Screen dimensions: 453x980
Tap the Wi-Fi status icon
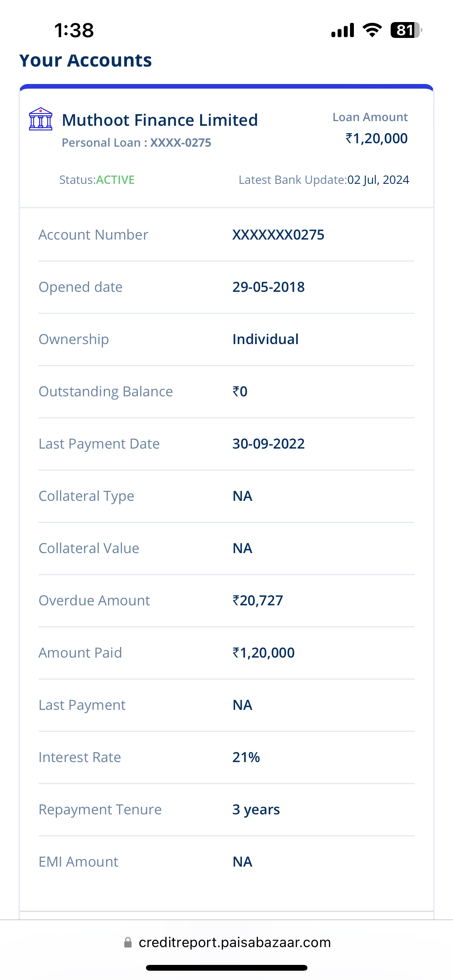[372, 30]
